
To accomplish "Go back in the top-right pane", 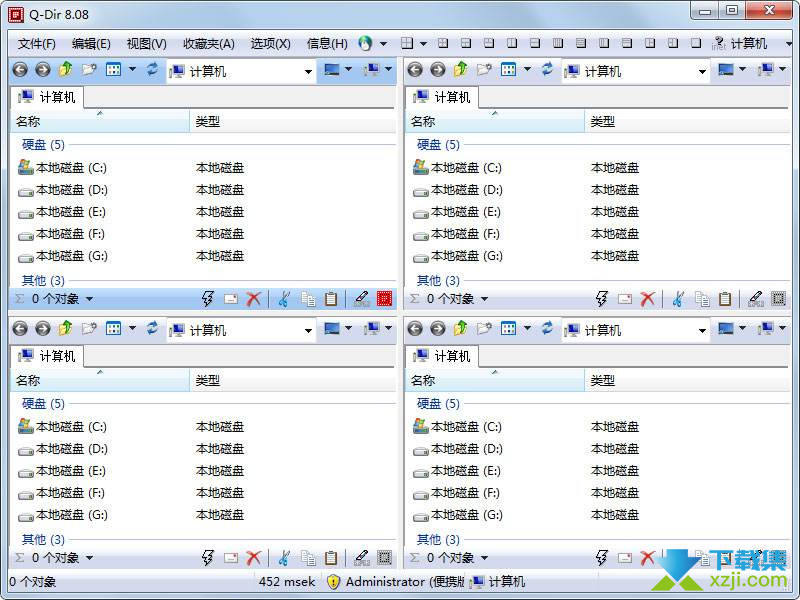I will click(x=415, y=70).
